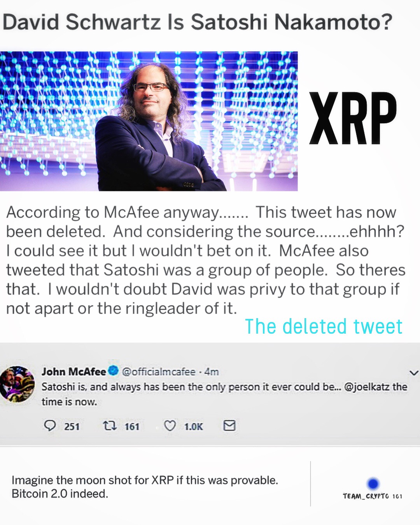
Task: Like the tweet with the heart icon
Action: [170, 425]
